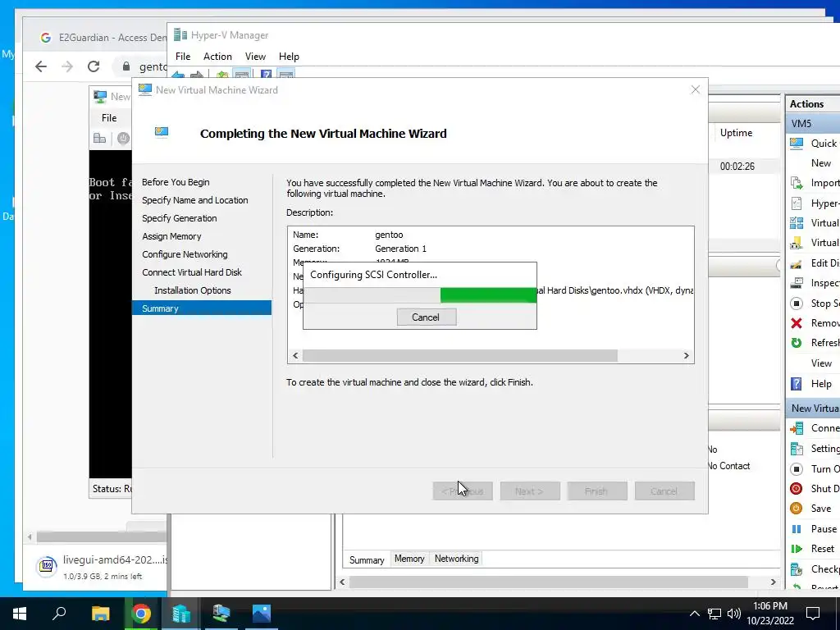Click Hyper-V Manager taskbar icon
The width and height of the screenshot is (840, 630).
(181, 614)
